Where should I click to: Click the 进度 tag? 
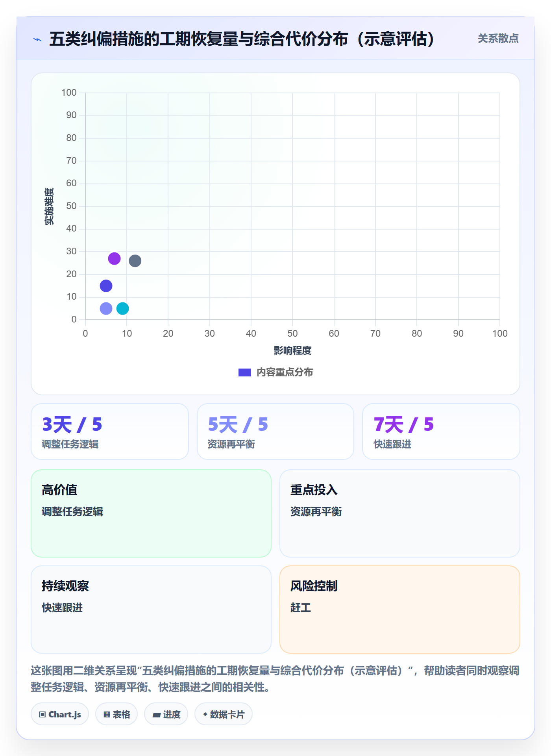point(166,714)
